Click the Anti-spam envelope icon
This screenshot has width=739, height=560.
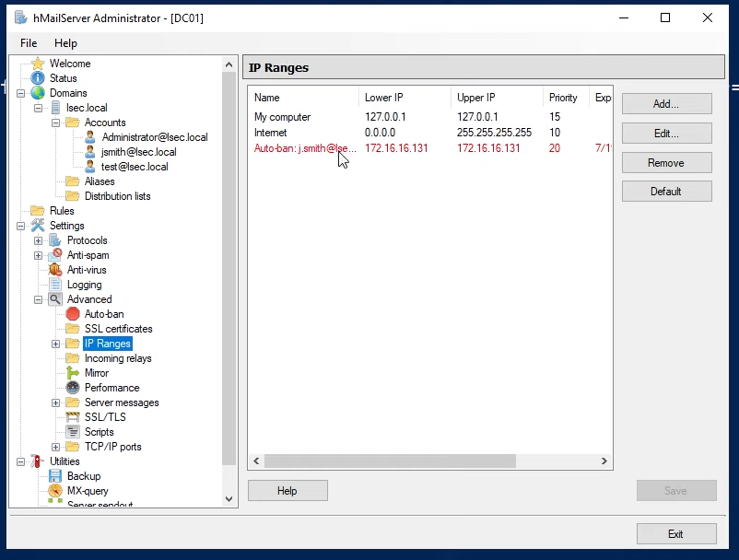click(55, 255)
